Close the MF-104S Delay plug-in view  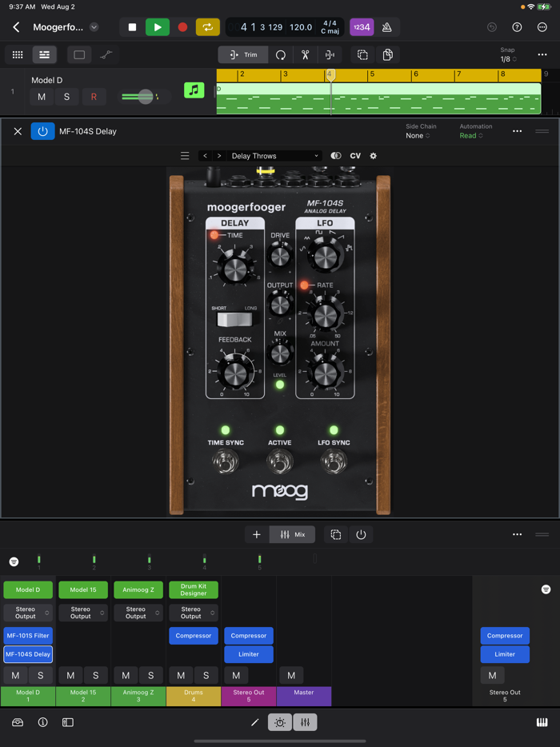click(x=18, y=131)
